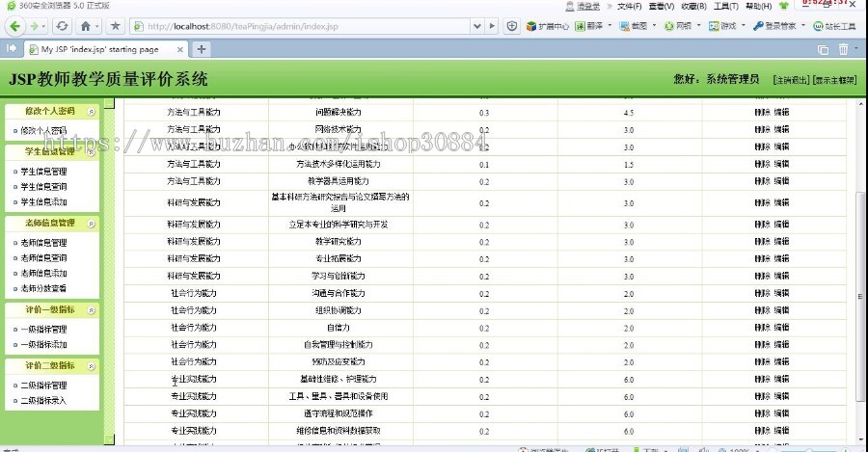Image resolution: width=868 pixels, height=452 pixels.
Task: Open the 查看(V) menu
Action: click(662, 6)
